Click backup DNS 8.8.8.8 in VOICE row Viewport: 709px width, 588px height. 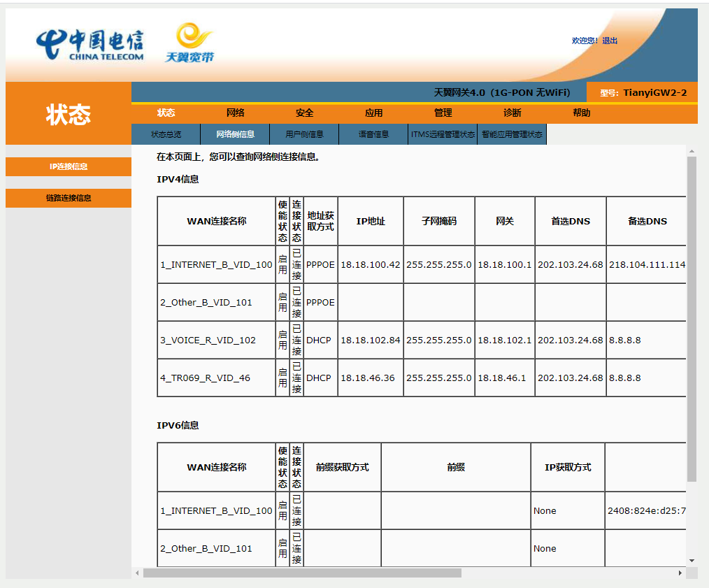click(x=625, y=340)
